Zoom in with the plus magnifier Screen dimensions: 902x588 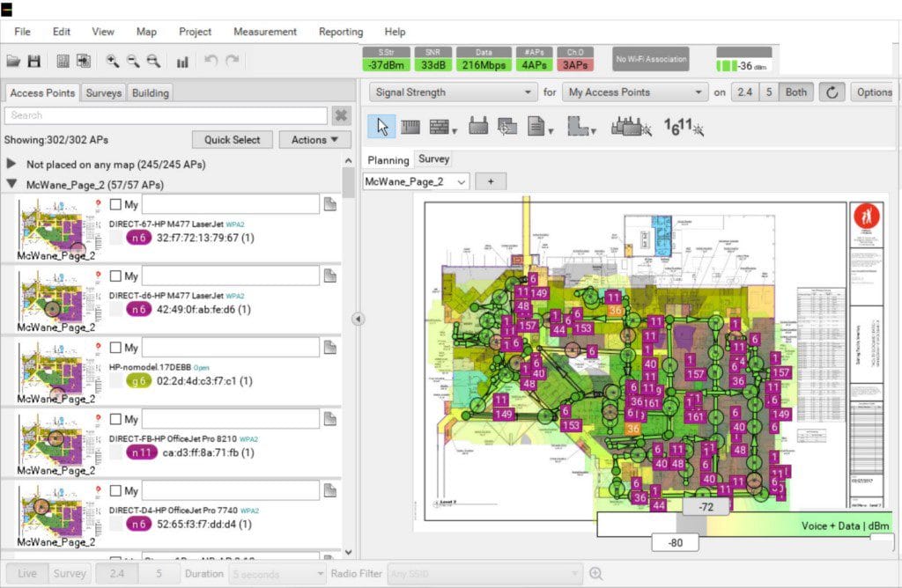tap(113, 61)
